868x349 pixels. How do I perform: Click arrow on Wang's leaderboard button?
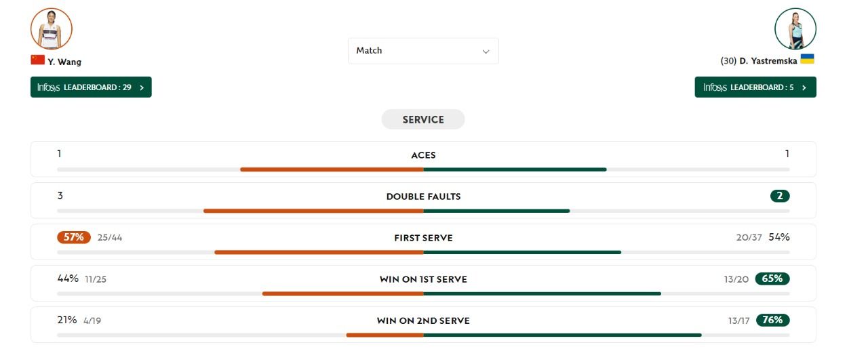pos(142,87)
